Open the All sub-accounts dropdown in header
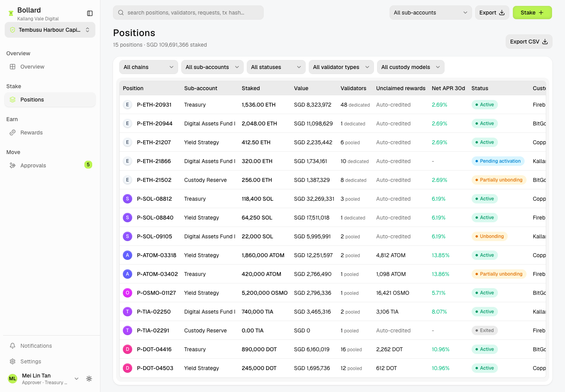The height and width of the screenshot is (392, 565). (x=430, y=13)
